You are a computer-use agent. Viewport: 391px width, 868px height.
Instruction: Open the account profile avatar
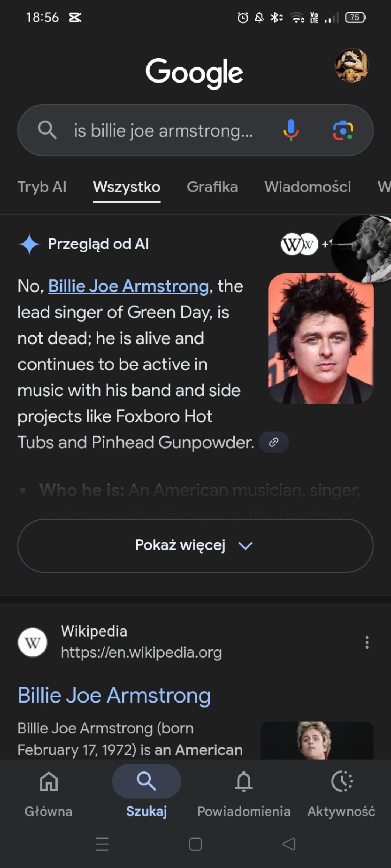coord(351,65)
